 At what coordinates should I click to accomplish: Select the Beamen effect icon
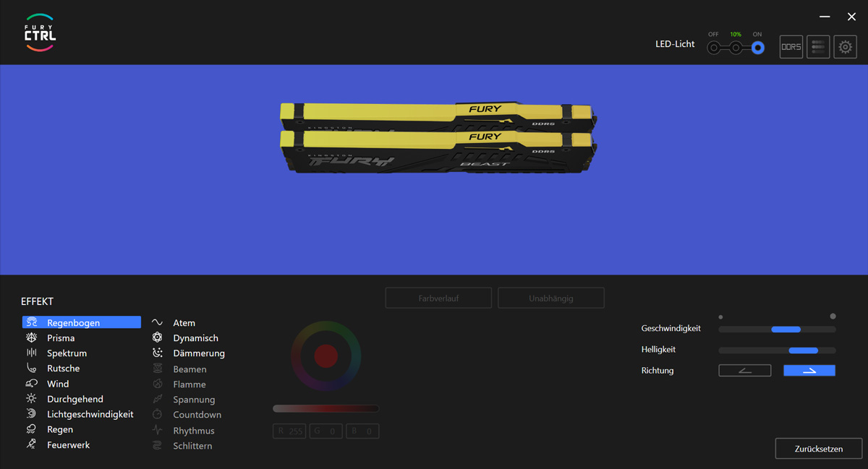click(157, 369)
